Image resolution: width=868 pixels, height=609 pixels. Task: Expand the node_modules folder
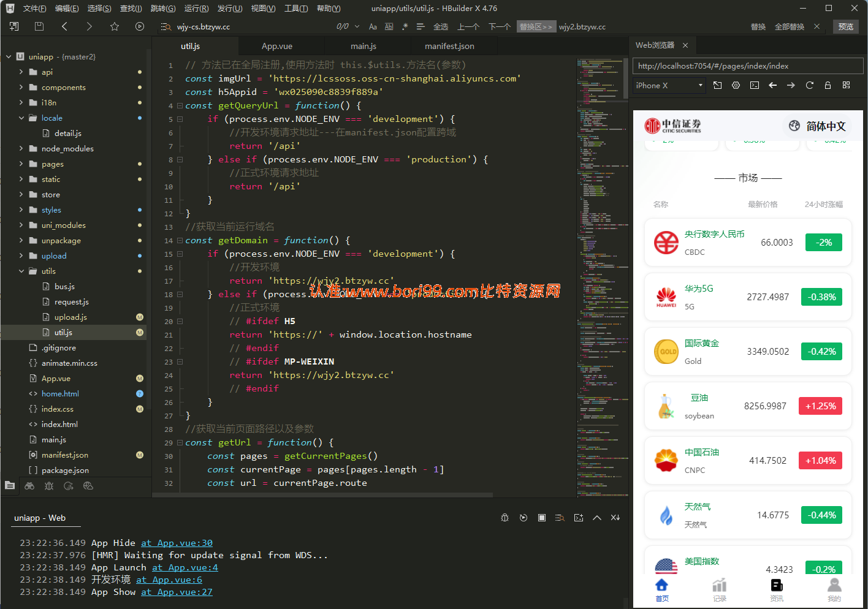click(x=21, y=148)
